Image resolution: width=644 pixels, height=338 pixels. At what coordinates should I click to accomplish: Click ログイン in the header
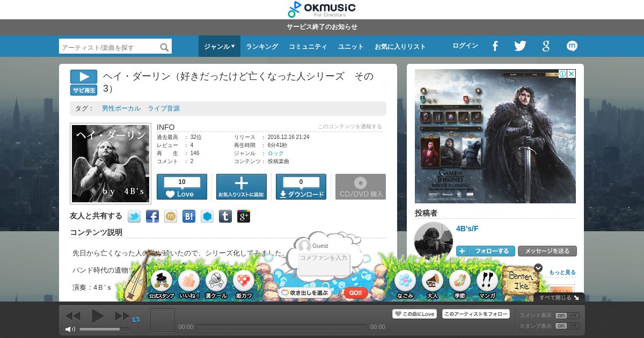(465, 46)
